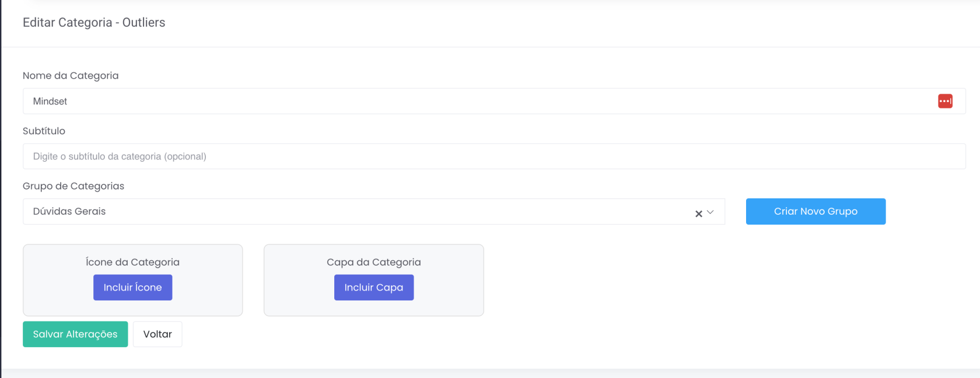Open the Dúvidas Gerais combo box
This screenshot has height=378, width=980.
tap(350, 212)
